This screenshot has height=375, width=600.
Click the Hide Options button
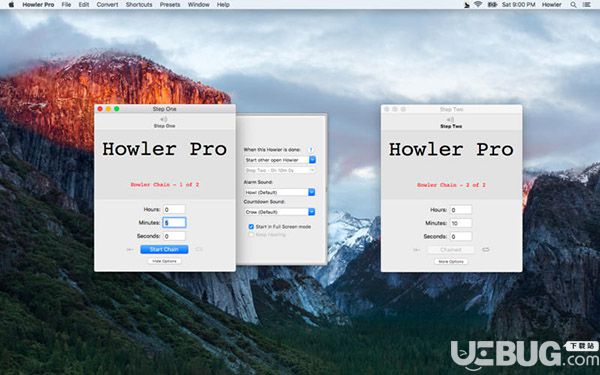coord(165,261)
